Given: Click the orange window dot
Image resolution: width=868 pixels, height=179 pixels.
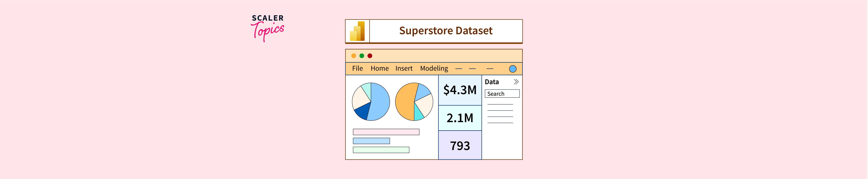Looking at the screenshot, I should click(x=353, y=56).
